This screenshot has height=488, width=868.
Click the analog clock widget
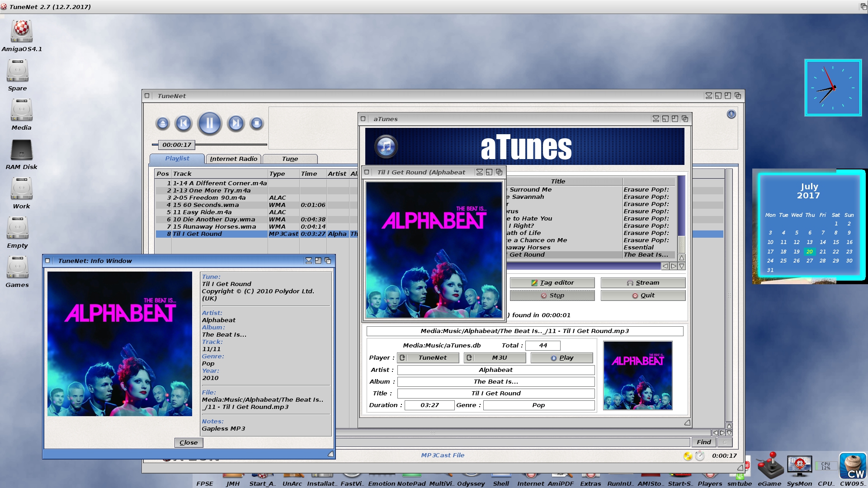point(833,88)
